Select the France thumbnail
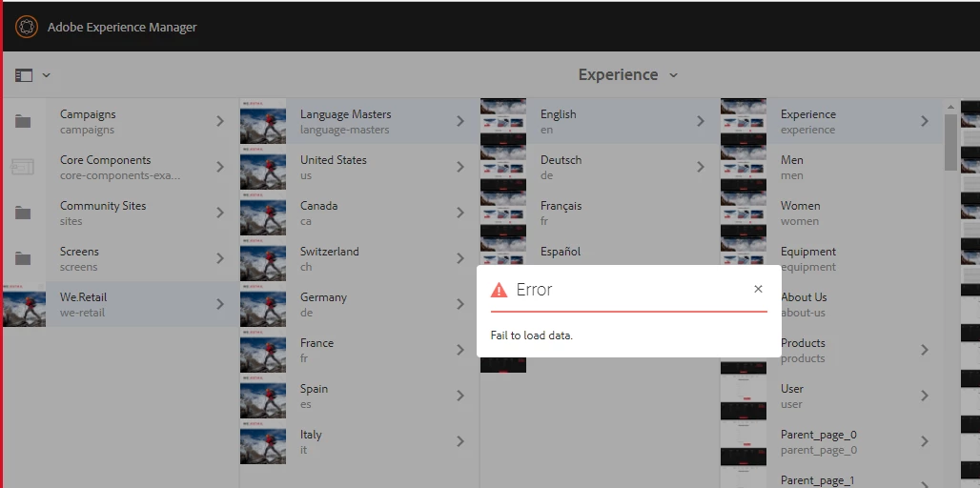This screenshot has height=488, width=980. [263, 350]
